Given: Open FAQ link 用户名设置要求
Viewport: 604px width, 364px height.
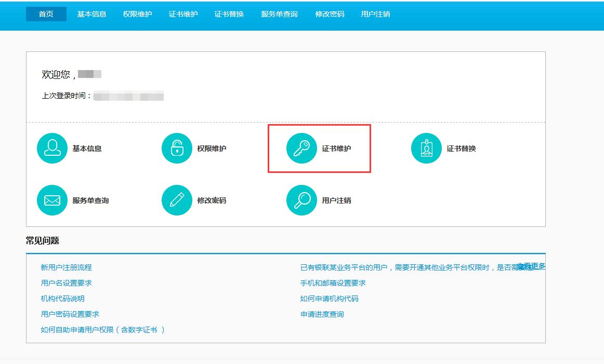Looking at the screenshot, I should click(66, 283).
